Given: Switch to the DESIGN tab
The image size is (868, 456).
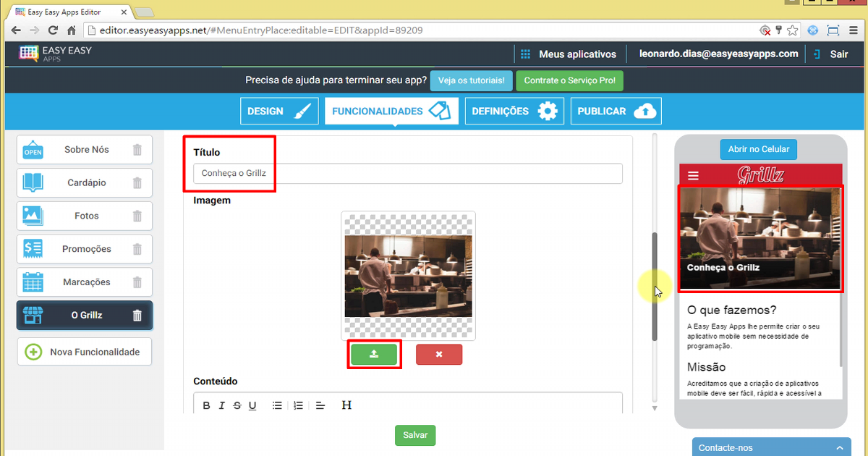Looking at the screenshot, I should [x=279, y=111].
